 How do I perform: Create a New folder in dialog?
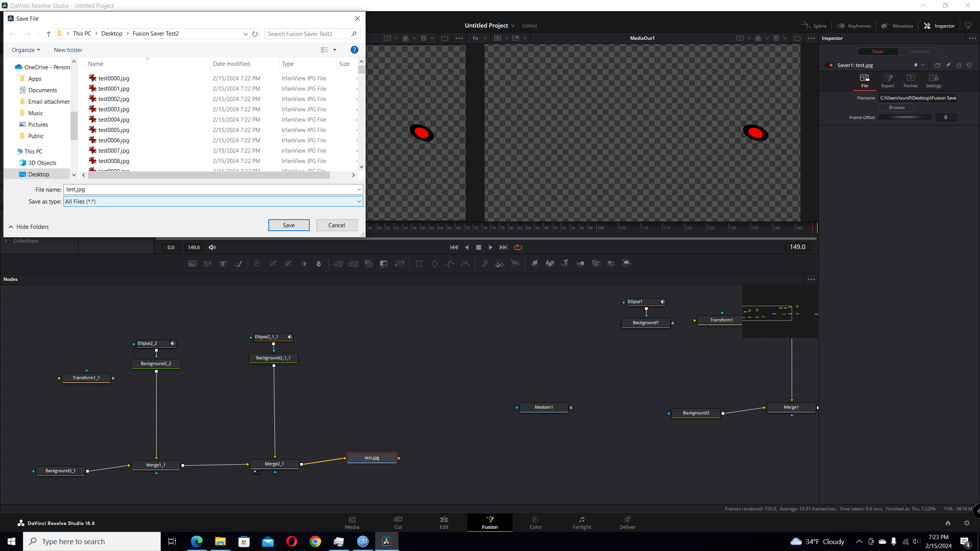pos(68,50)
